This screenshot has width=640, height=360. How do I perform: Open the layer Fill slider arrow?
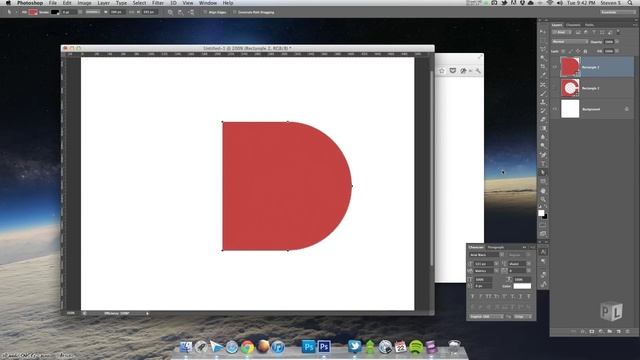617,51
